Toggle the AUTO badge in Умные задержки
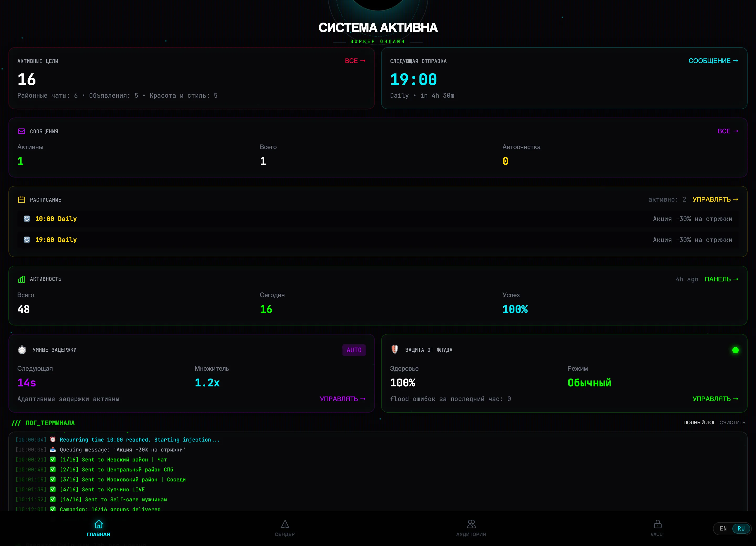Image resolution: width=756 pixels, height=546 pixels. coord(354,350)
